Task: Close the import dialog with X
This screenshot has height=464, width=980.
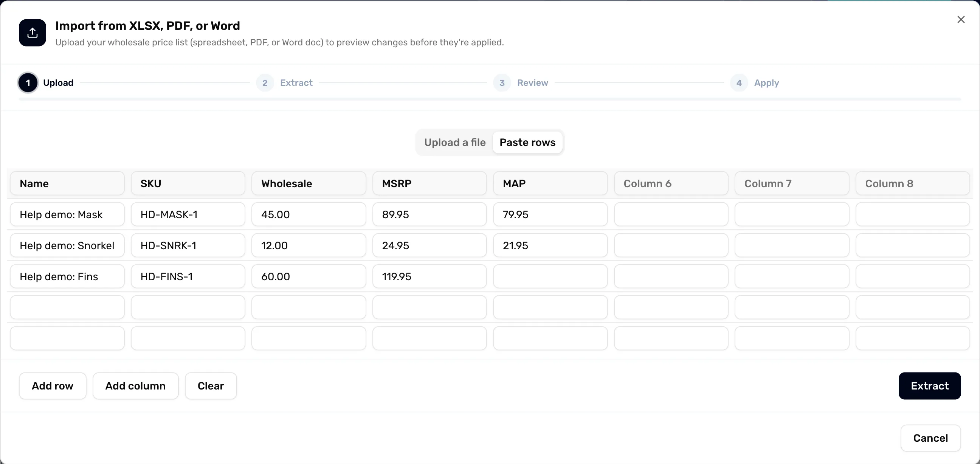Action: (x=961, y=19)
